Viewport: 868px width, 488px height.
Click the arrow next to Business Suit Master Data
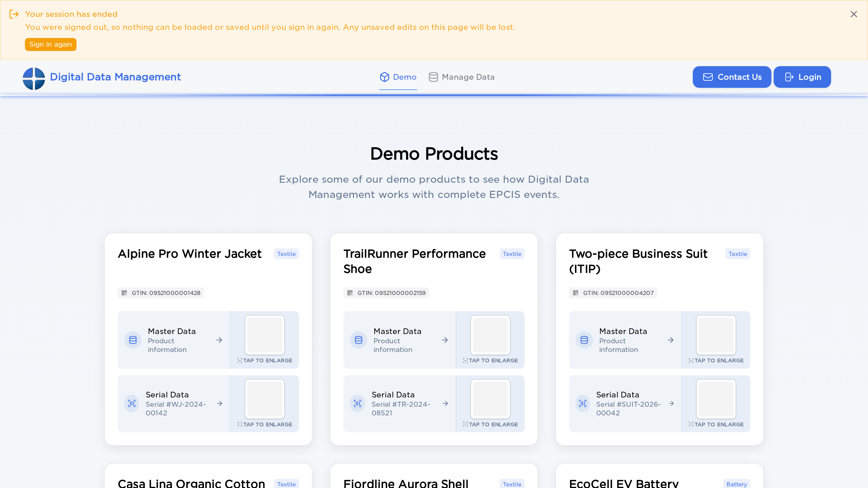[671, 340]
